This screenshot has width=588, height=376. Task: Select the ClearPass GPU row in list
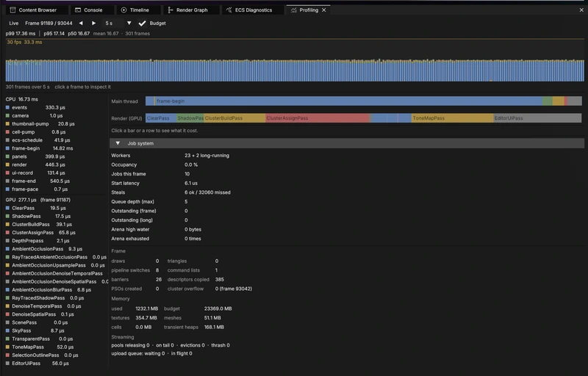36,209
